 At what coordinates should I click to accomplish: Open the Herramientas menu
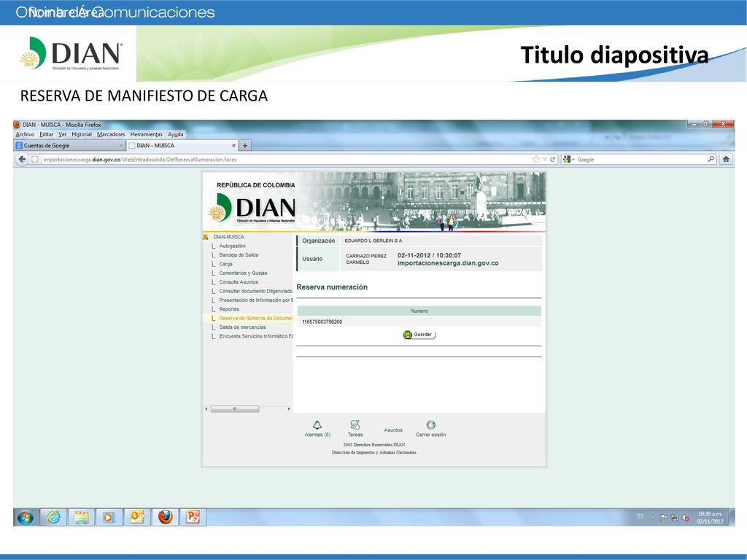click(146, 134)
